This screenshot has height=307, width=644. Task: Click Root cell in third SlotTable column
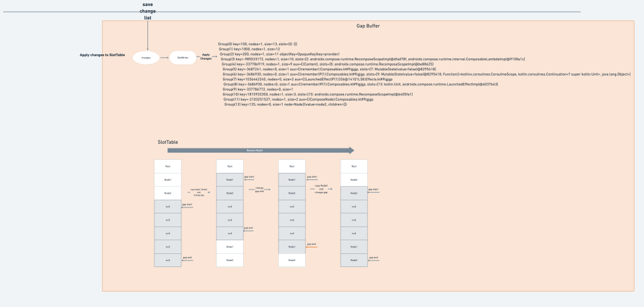point(292,166)
